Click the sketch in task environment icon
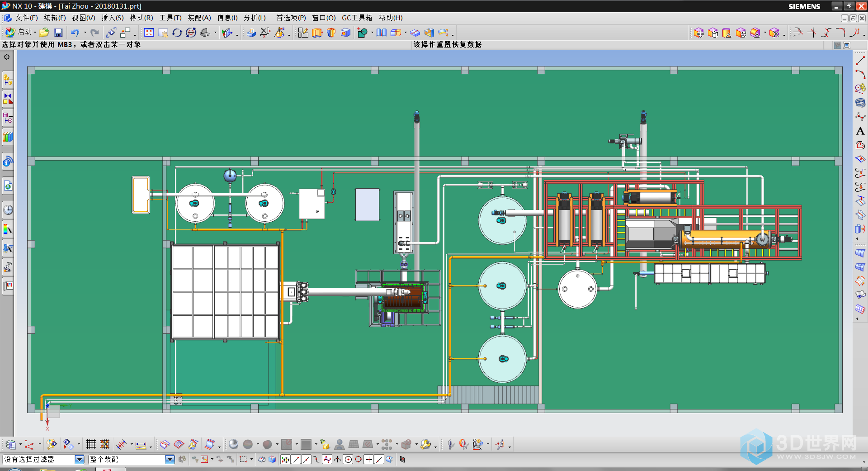The height and width of the screenshot is (471, 868). click(x=303, y=33)
